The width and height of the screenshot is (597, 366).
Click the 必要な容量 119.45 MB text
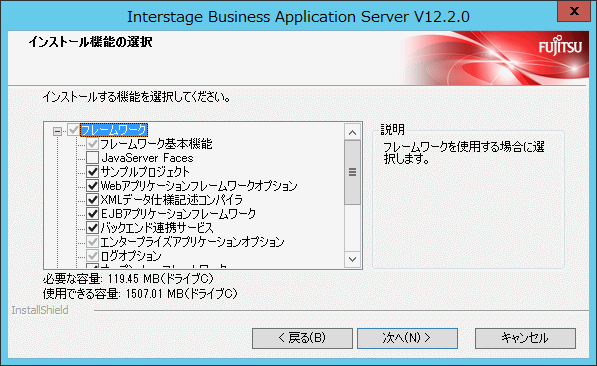(128, 279)
